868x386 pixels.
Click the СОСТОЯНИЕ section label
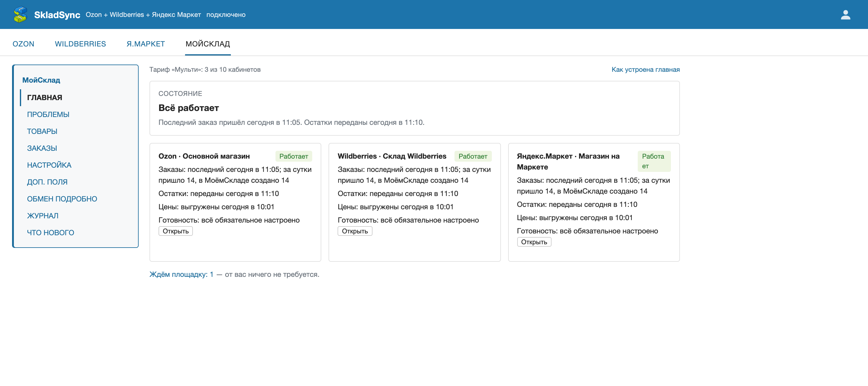(x=180, y=93)
